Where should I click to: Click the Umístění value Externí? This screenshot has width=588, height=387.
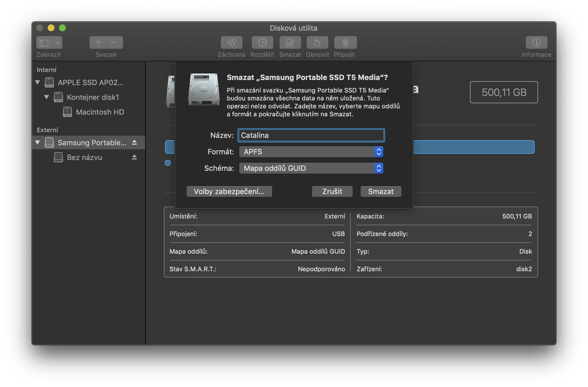335,216
